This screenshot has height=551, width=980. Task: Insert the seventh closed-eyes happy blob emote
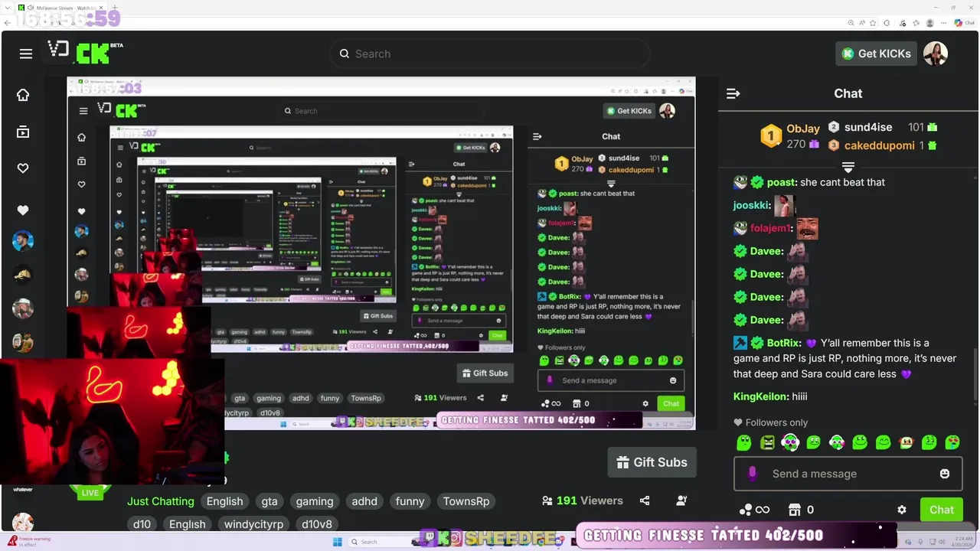[883, 442]
